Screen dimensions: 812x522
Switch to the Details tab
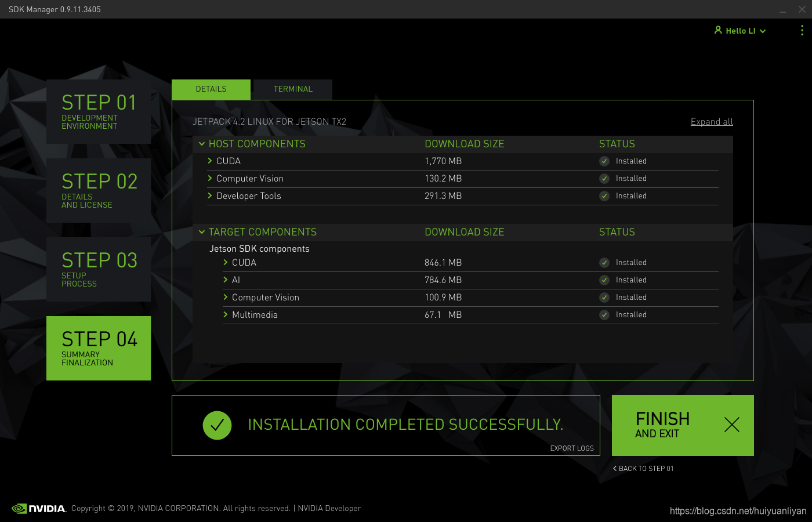[211, 89]
